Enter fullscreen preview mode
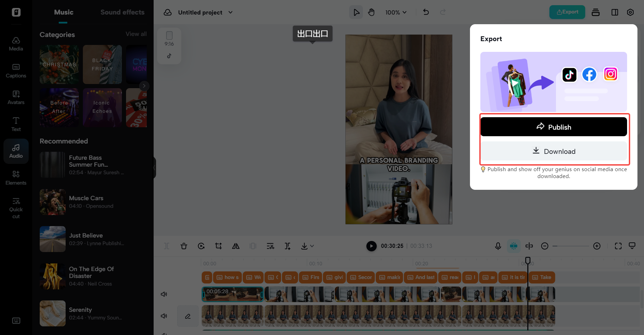 618,246
